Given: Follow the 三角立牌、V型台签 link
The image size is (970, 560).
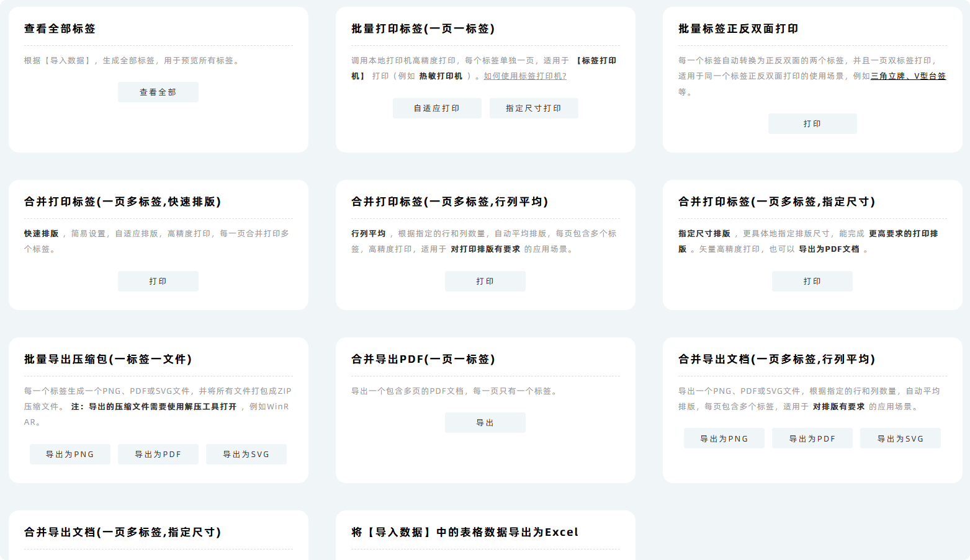Looking at the screenshot, I should coord(908,76).
